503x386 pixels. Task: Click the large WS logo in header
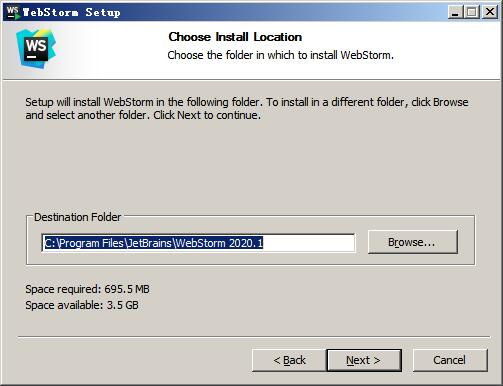(36, 49)
